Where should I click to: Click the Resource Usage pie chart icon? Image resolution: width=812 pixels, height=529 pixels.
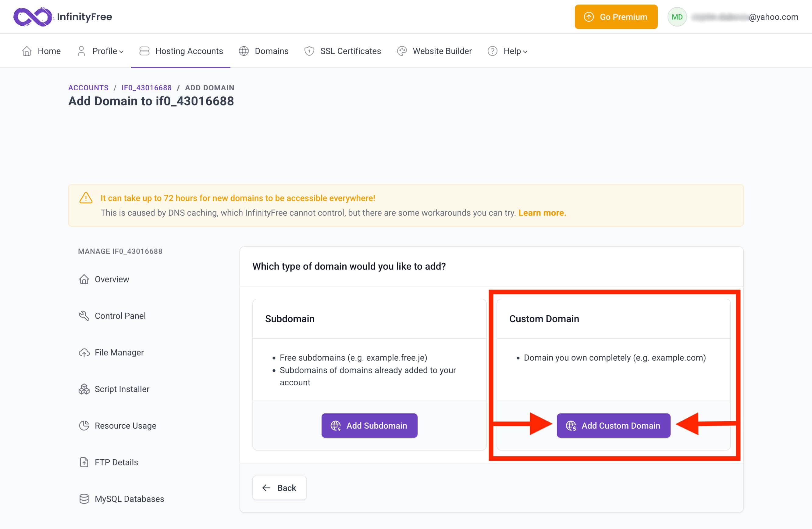84,426
